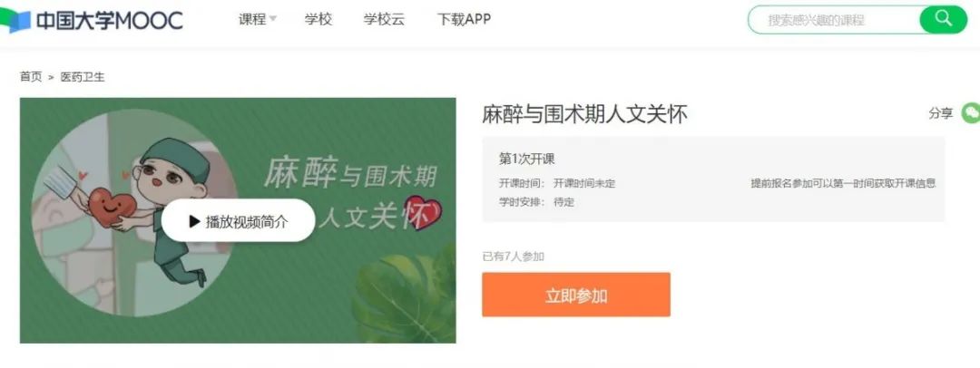Click the orange 立即参加 button
The image size is (980, 368).
tap(575, 295)
